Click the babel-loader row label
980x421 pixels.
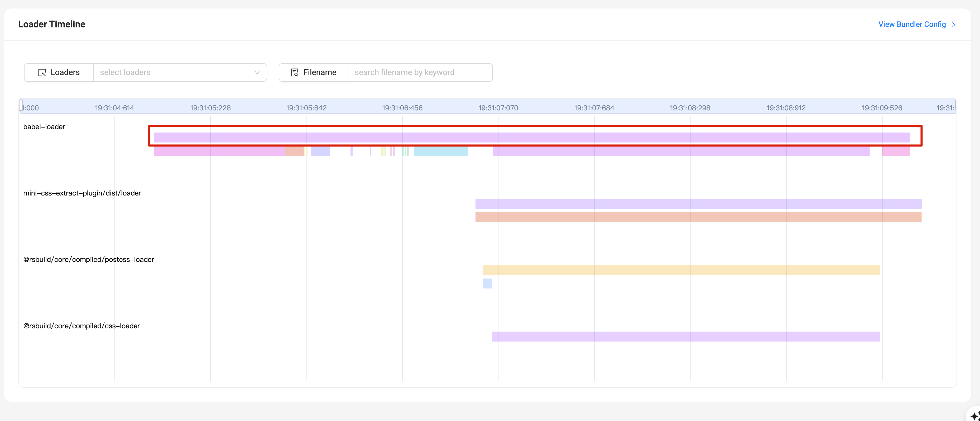[x=44, y=127]
